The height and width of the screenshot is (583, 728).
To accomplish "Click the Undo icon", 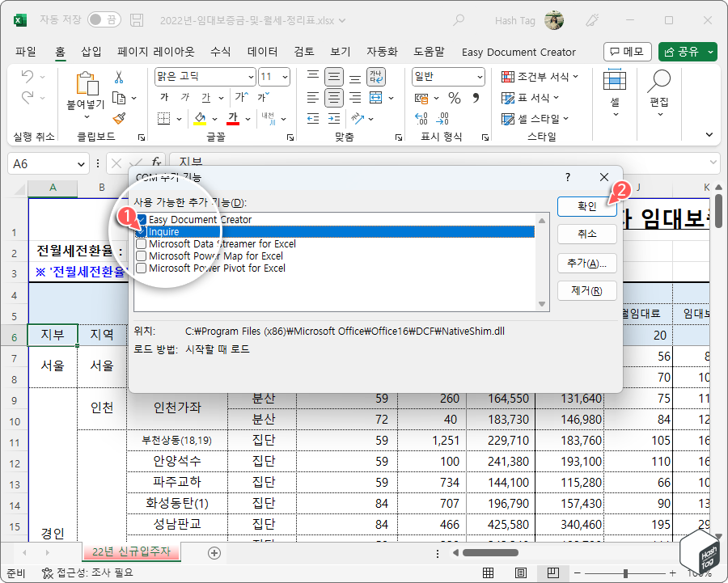I will [28, 77].
